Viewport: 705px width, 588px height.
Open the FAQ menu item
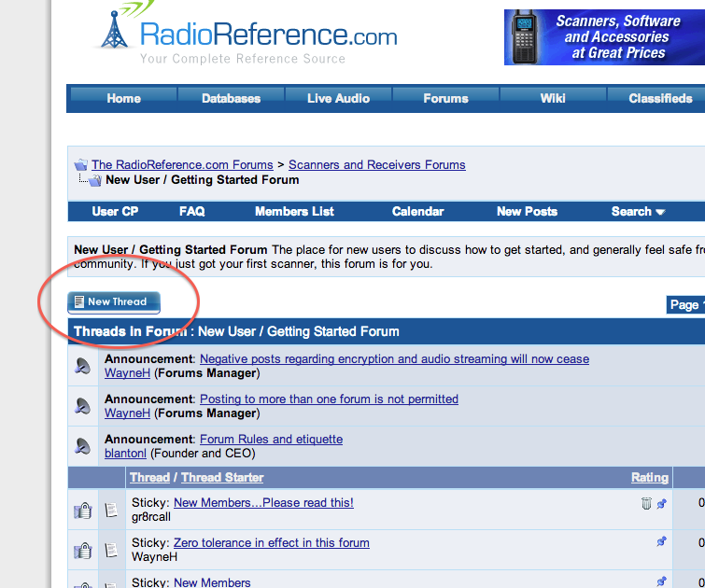[x=192, y=211]
